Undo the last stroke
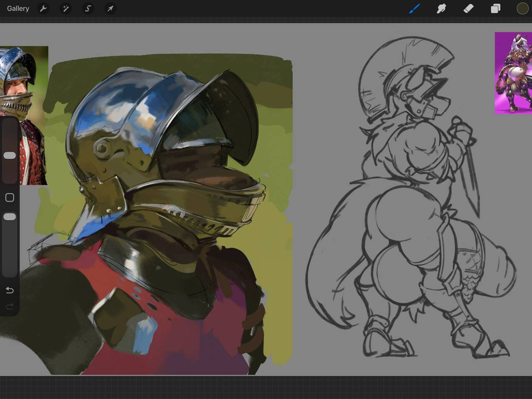The width and height of the screenshot is (532, 399). click(x=10, y=290)
